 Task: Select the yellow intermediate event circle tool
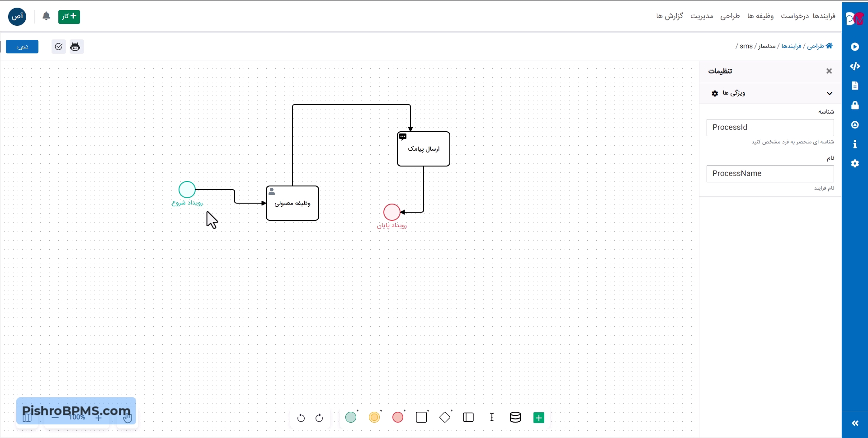click(x=374, y=417)
